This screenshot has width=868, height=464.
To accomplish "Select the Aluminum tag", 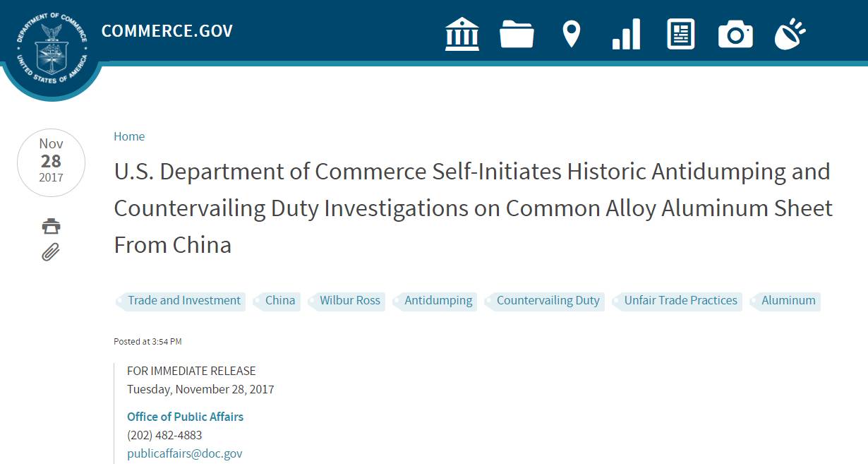I will pos(785,301).
